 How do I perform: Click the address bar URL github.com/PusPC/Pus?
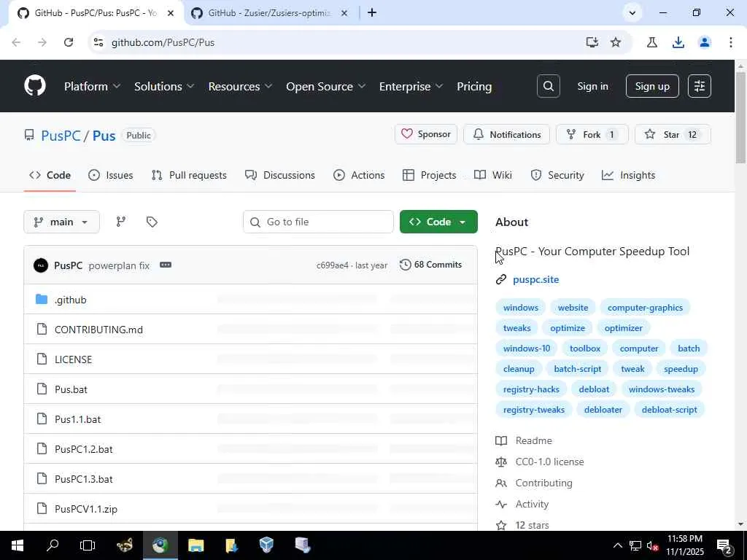(x=163, y=42)
